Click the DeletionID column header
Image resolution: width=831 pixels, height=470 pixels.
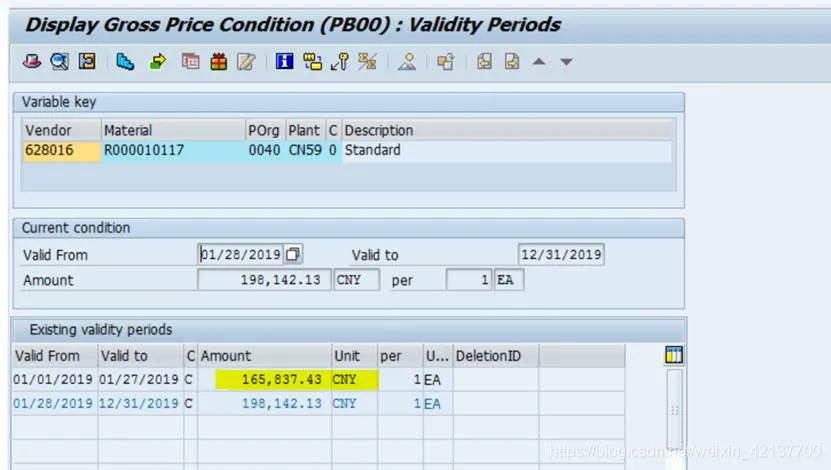496,356
